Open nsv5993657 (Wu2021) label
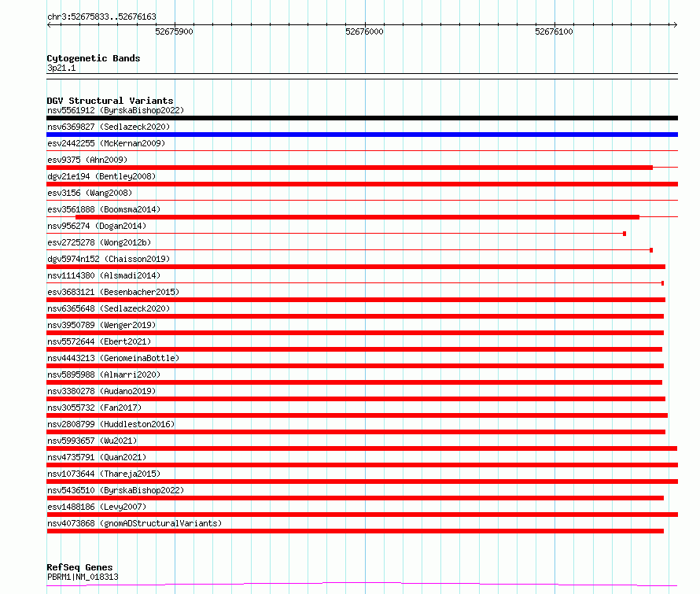 [92, 441]
